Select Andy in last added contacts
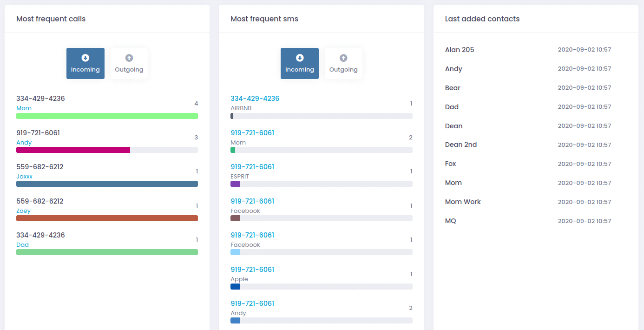The image size is (644, 330). pyautogui.click(x=453, y=69)
